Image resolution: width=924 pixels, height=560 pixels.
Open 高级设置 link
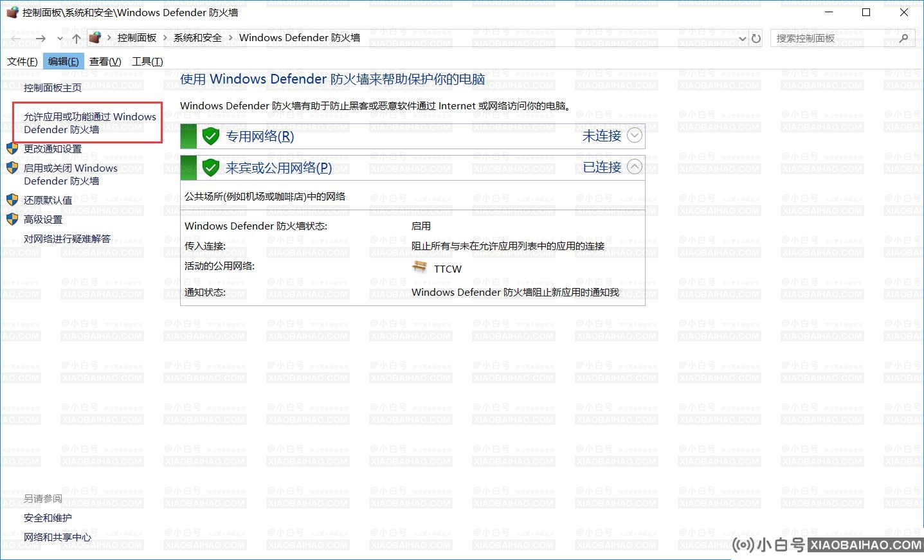(x=43, y=219)
